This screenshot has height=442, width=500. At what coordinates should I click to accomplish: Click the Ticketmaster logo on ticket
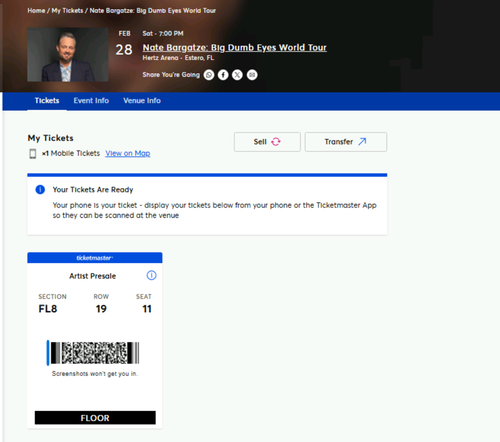pyautogui.click(x=95, y=258)
